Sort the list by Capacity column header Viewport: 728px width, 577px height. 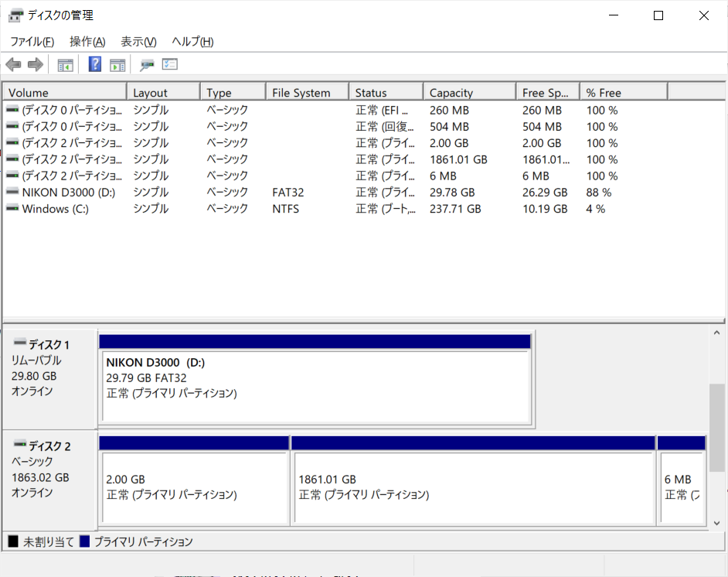[x=451, y=93]
